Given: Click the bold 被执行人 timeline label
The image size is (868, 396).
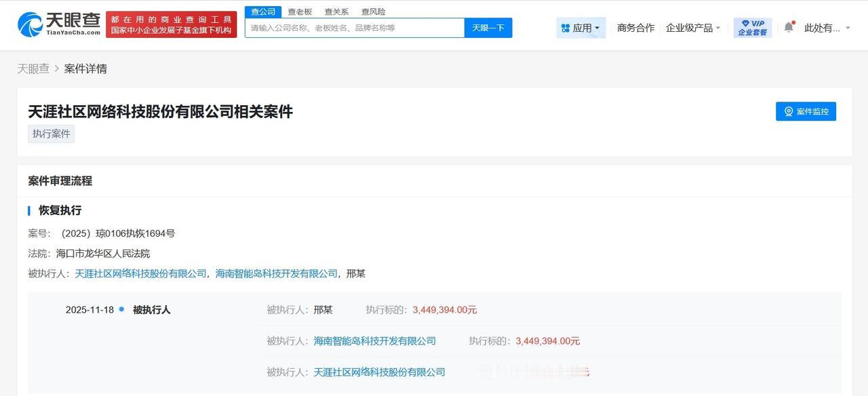Looking at the screenshot, I should (152, 310).
